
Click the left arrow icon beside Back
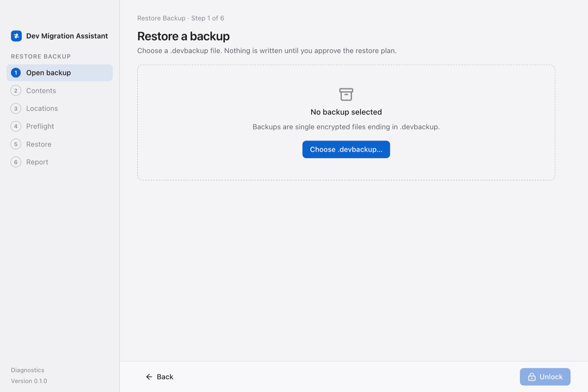[x=149, y=377]
